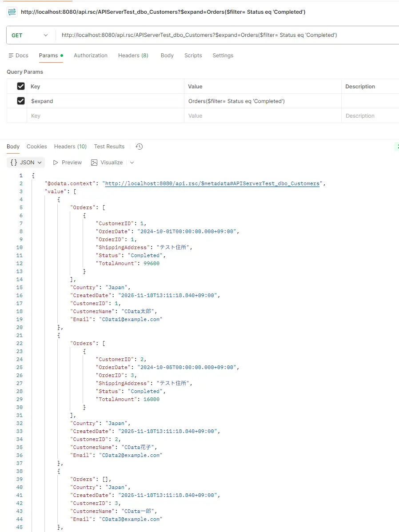Click the Preview play icon
The height and width of the screenshot is (532, 399).
[56, 163]
